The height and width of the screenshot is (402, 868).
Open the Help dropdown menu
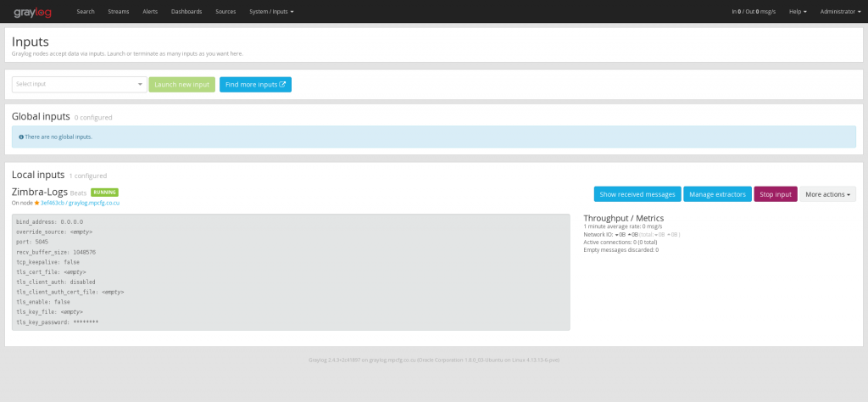pyautogui.click(x=798, y=12)
